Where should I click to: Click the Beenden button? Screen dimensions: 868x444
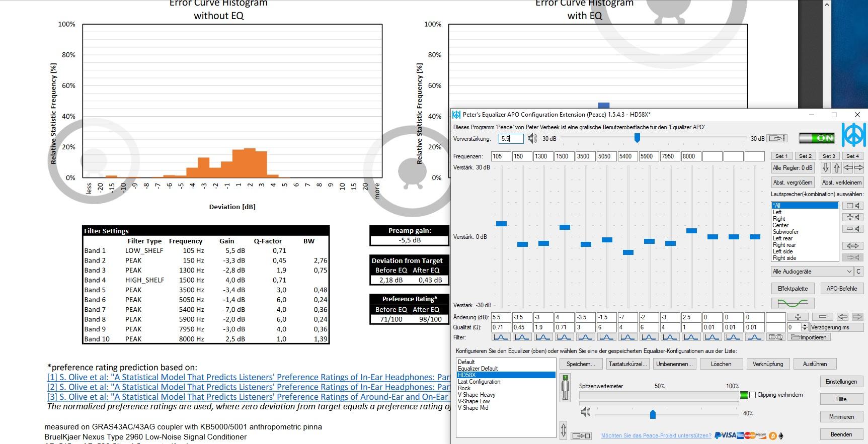pos(841,434)
